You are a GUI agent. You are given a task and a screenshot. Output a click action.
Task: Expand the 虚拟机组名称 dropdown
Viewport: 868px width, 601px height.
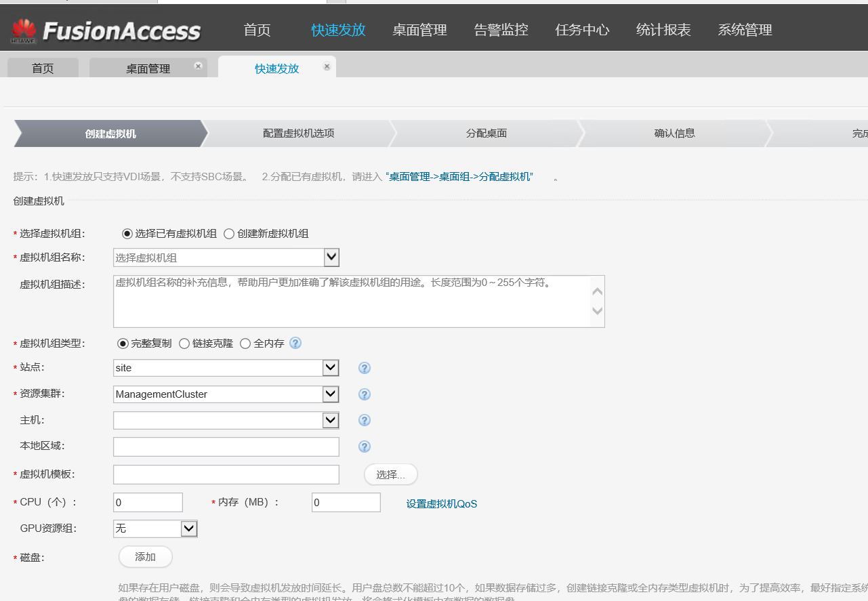click(331, 257)
